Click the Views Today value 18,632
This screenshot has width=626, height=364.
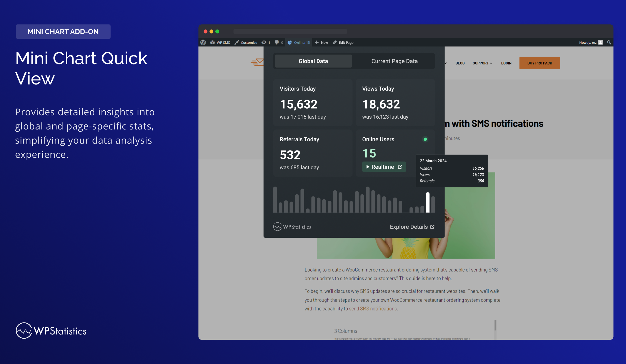click(381, 104)
